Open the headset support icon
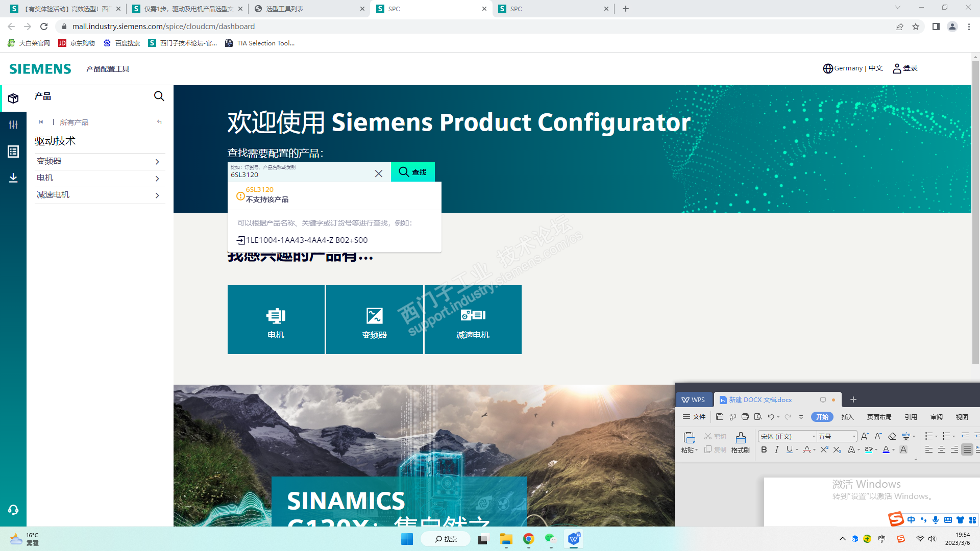 (13, 510)
